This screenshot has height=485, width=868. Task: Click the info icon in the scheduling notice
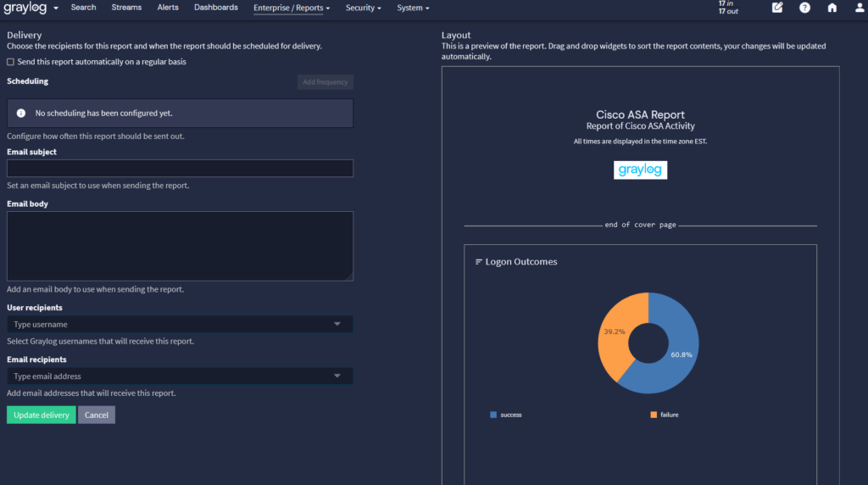coord(21,113)
